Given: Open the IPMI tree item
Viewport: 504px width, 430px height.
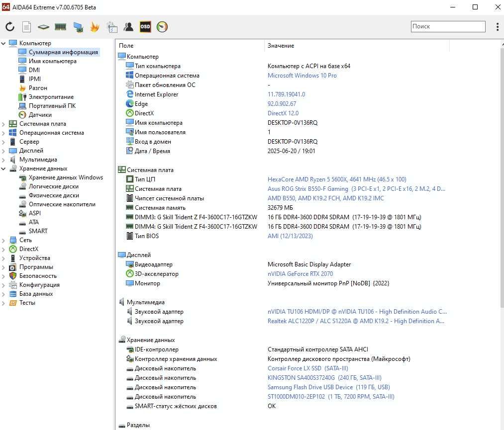Looking at the screenshot, I should click(34, 79).
